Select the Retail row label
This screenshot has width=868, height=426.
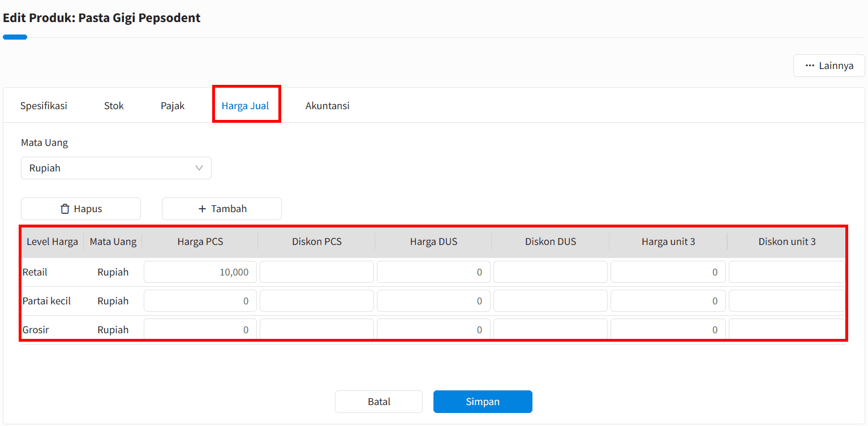pos(35,272)
